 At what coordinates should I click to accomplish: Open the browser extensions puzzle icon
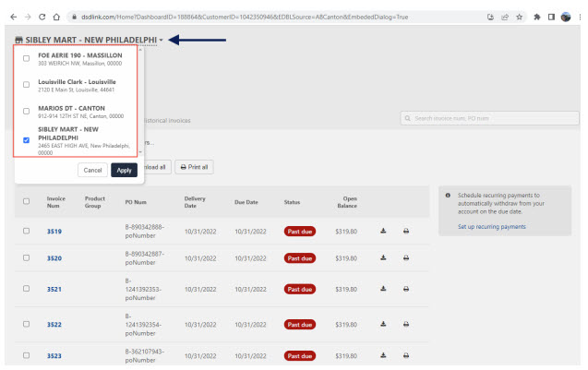click(537, 17)
